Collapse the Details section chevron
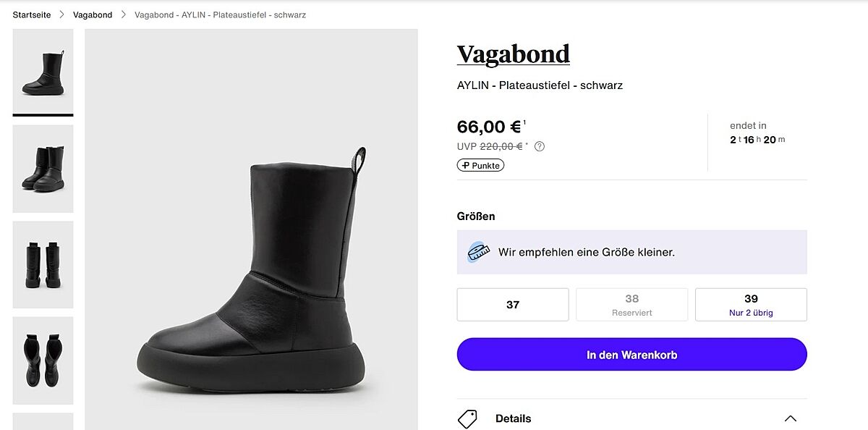The image size is (868, 430). coord(791,418)
